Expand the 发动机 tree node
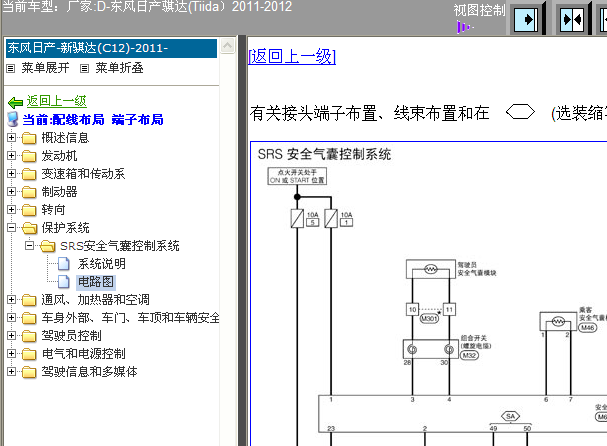This screenshot has height=446, width=607. point(12,156)
